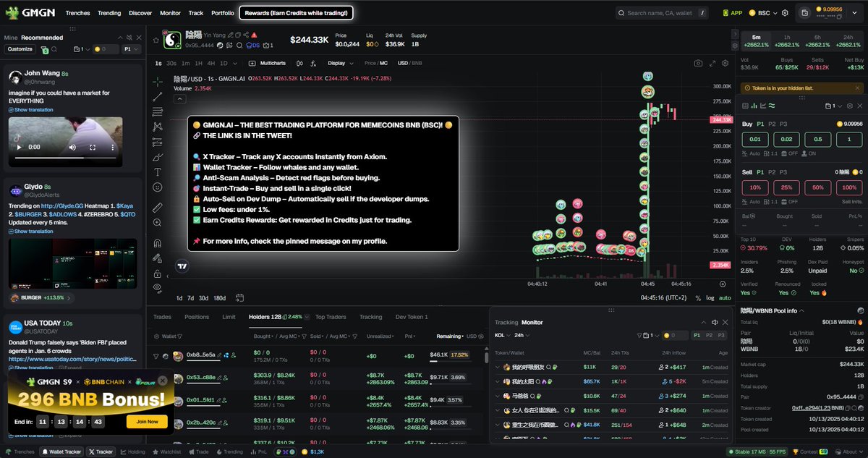Select the trend line drawing tool
This screenshot has width=868, height=458.
click(x=158, y=96)
